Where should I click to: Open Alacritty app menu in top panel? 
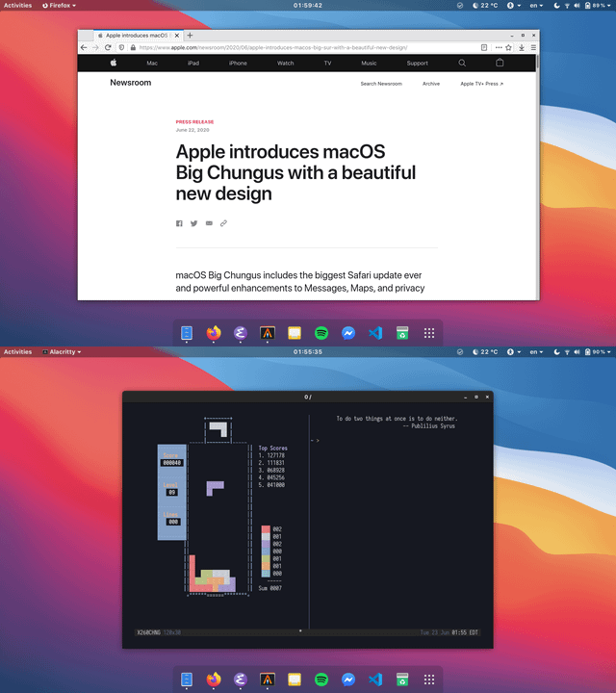(62, 352)
